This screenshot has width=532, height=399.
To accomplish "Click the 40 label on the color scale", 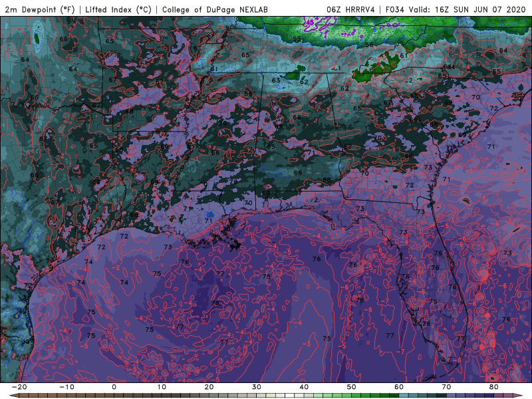I will click(304, 387).
